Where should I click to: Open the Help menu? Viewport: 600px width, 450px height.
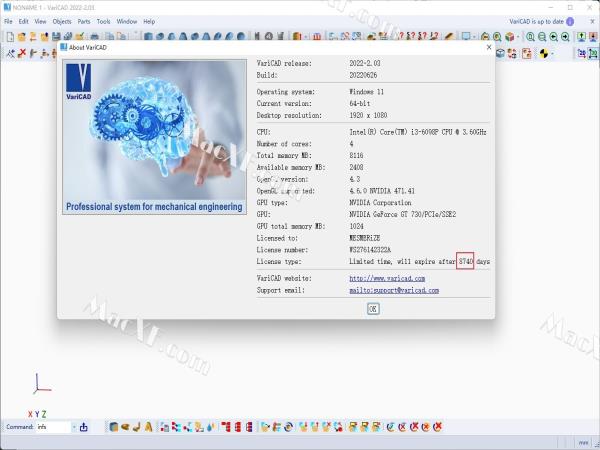coord(149,21)
